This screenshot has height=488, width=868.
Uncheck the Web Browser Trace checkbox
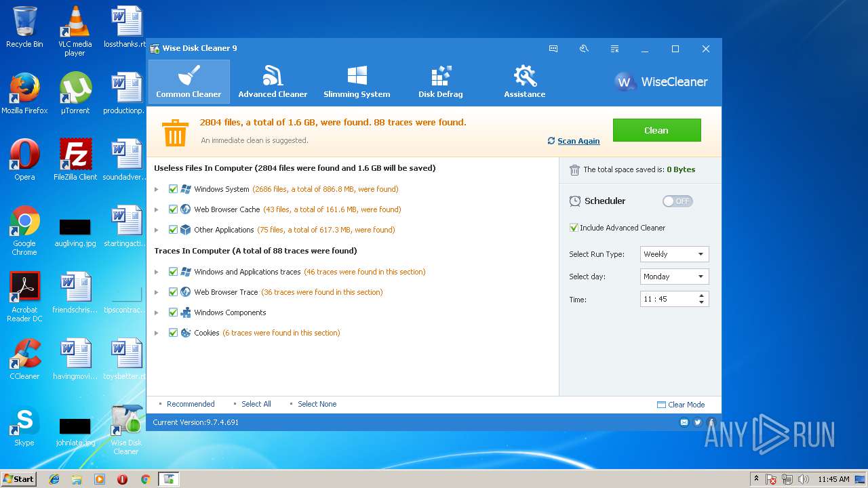pos(173,292)
